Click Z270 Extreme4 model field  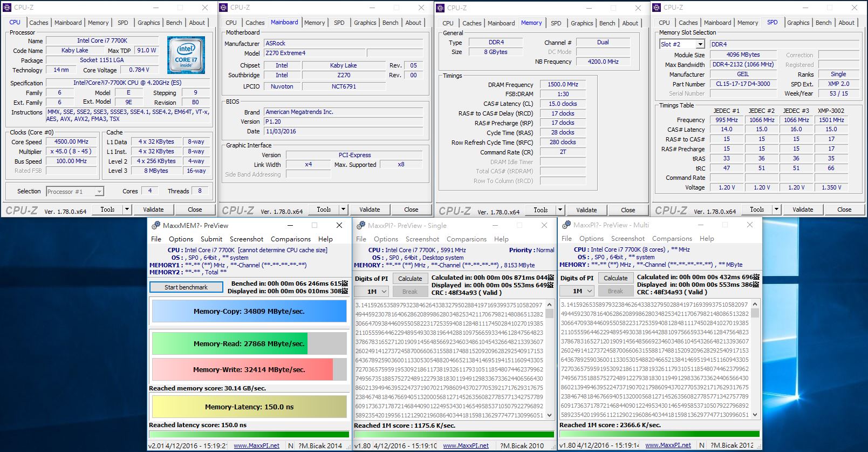click(x=315, y=53)
